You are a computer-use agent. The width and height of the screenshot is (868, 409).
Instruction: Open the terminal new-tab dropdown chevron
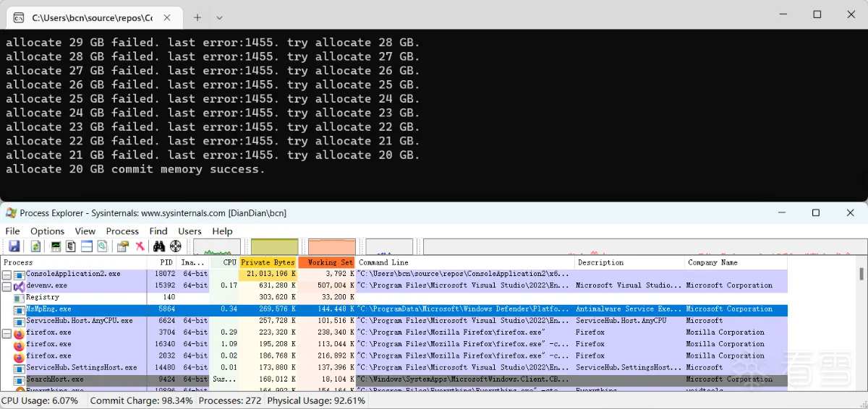pyautogui.click(x=220, y=17)
